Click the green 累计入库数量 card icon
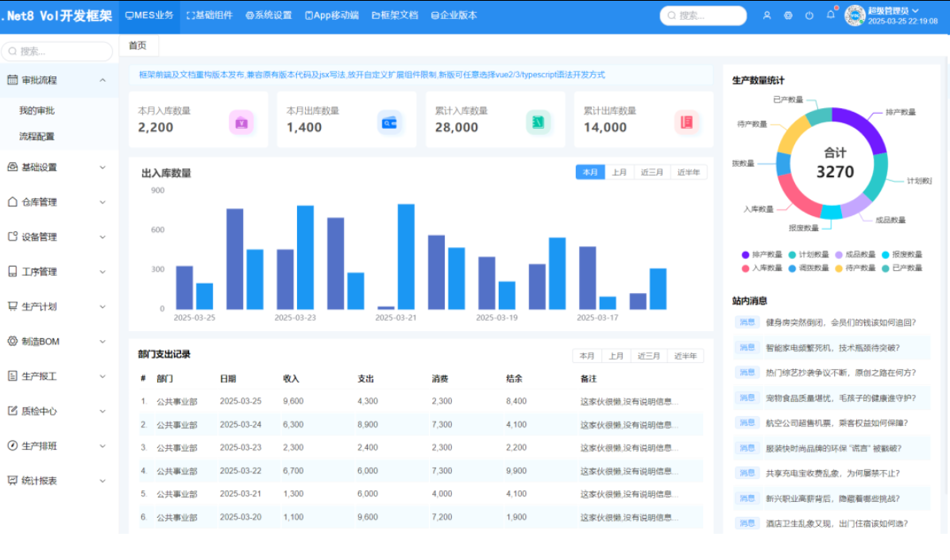Viewport: 950px width, 560px height. [539, 122]
